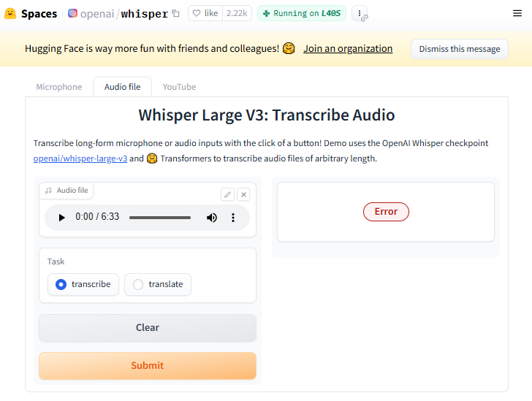Open the 2.22k likes count
The image size is (532, 401).
pos(237,13)
